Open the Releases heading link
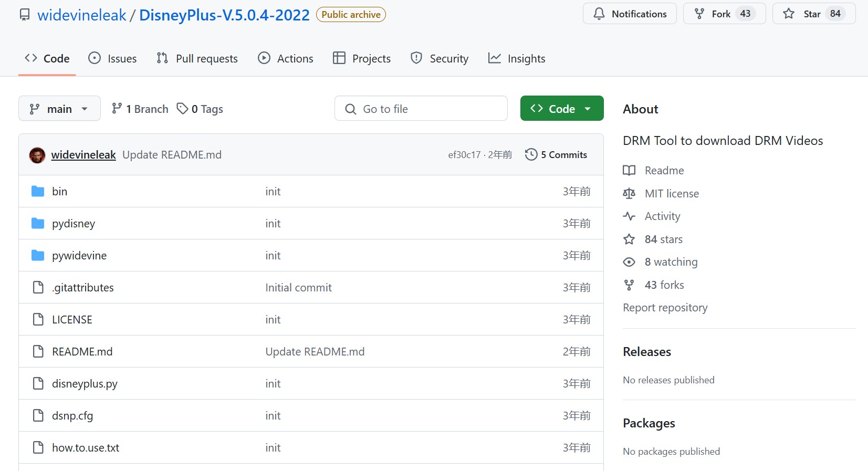Screen dimensions: 868x471 coord(647,351)
